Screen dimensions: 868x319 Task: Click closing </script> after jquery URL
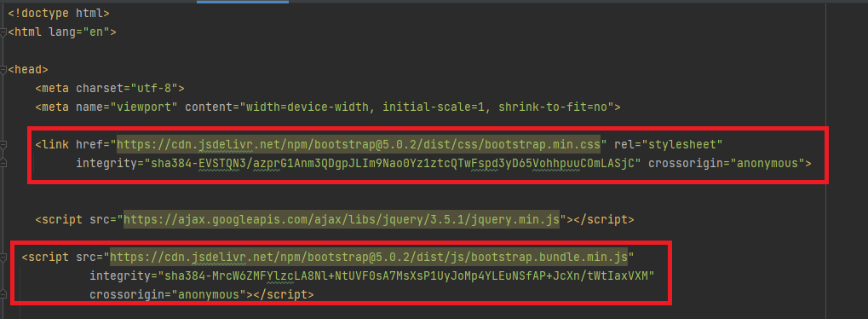point(604,220)
